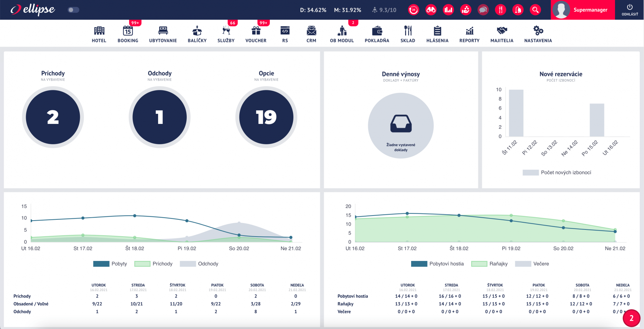Click Počet nových izbonocí legend swatch
This screenshot has width=644, height=329.
(531, 173)
